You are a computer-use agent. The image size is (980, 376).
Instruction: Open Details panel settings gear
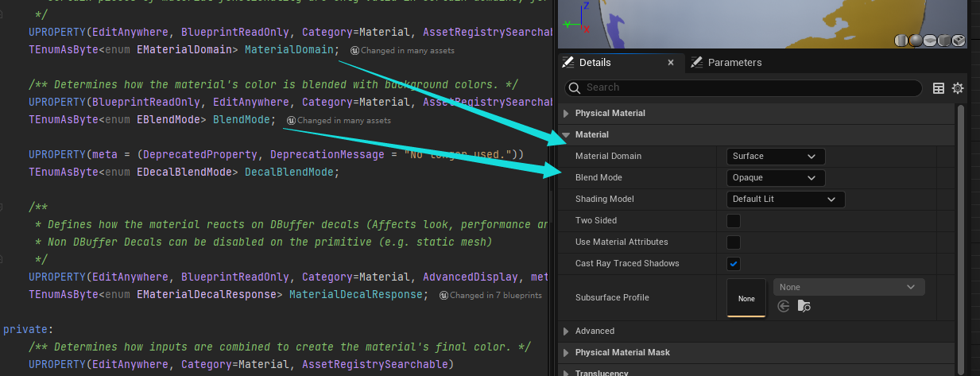click(x=958, y=88)
